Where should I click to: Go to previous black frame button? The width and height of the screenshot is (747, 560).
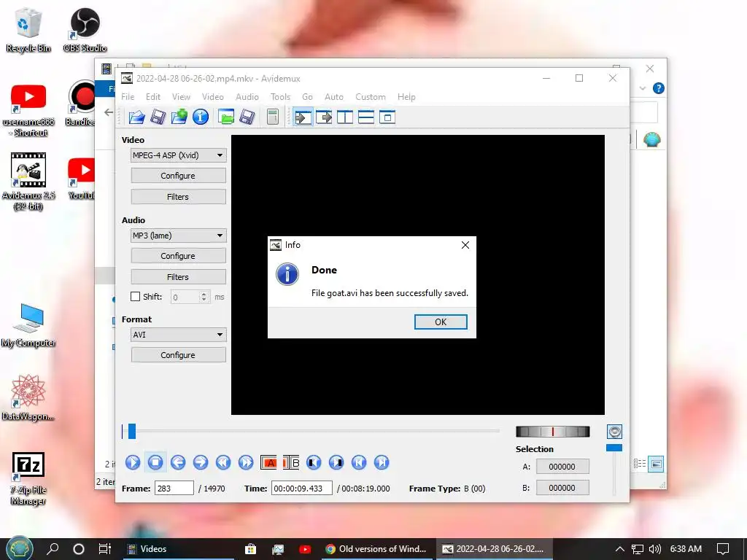coord(314,462)
